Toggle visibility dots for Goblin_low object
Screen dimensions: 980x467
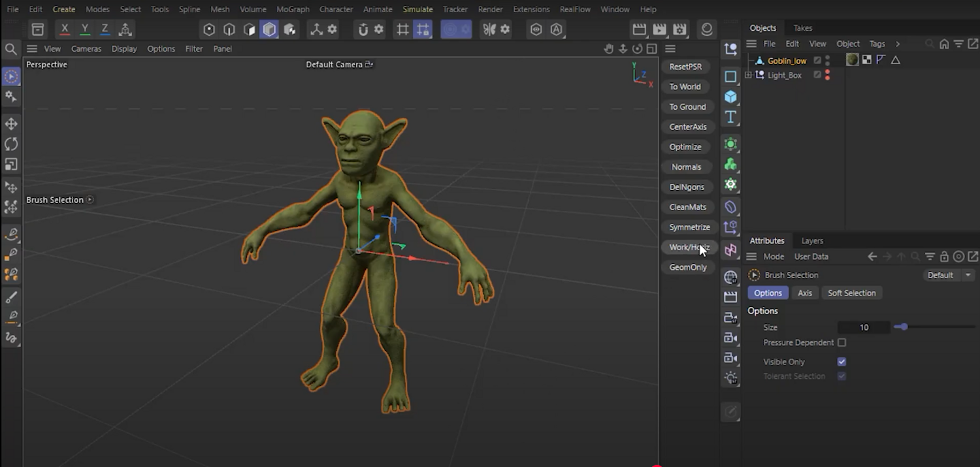pyautogui.click(x=827, y=61)
